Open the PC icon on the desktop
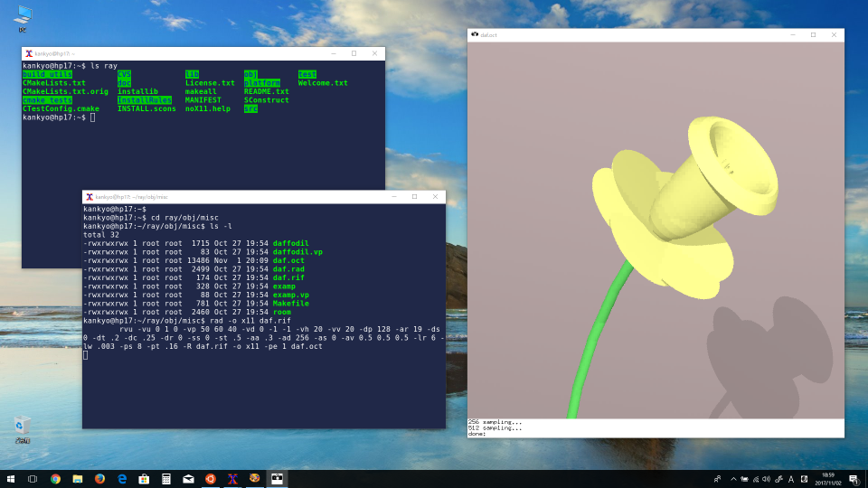868x488 pixels. click(24, 15)
